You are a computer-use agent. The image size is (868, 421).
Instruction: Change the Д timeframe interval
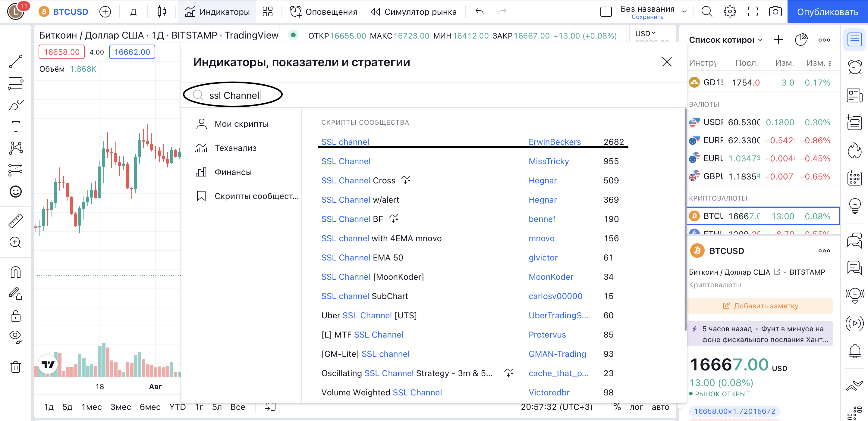tap(133, 12)
